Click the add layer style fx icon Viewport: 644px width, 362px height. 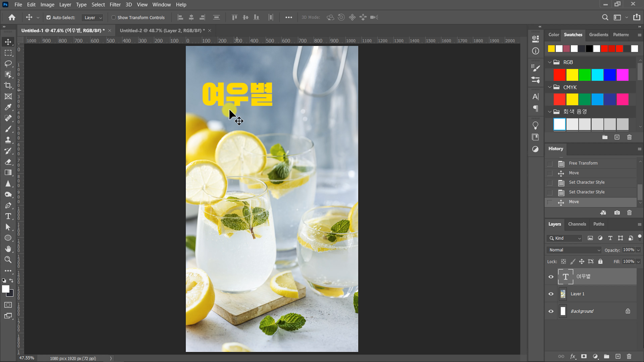click(x=573, y=356)
